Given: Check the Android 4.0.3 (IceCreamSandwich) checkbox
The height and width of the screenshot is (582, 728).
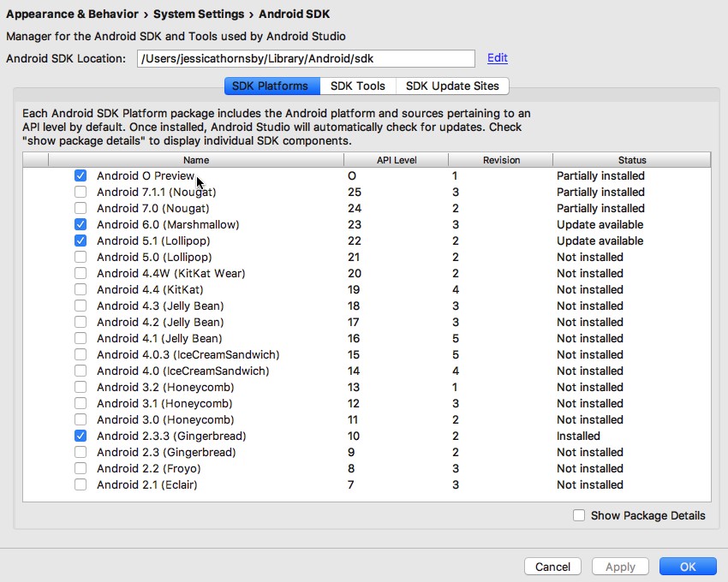Looking at the screenshot, I should pyautogui.click(x=81, y=354).
